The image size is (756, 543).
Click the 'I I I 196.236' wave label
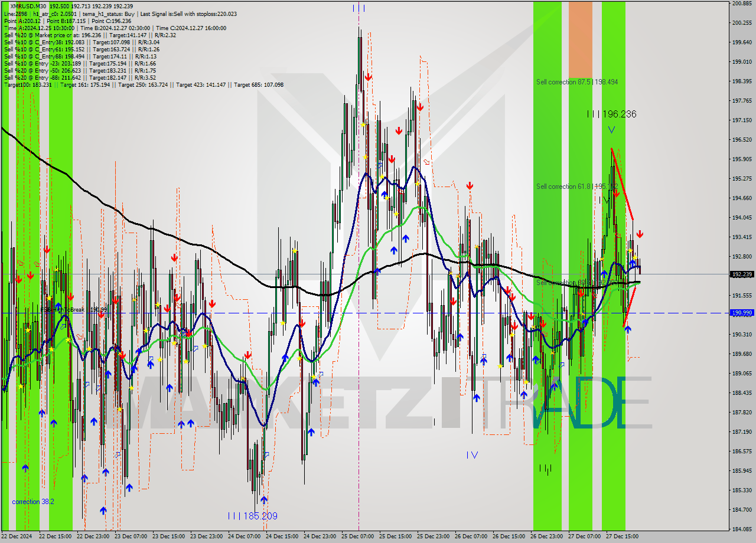611,114
